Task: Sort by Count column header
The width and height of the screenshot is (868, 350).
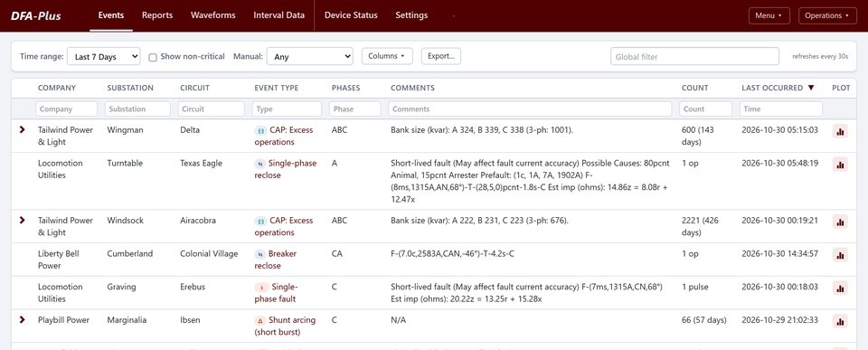Action: [694, 88]
